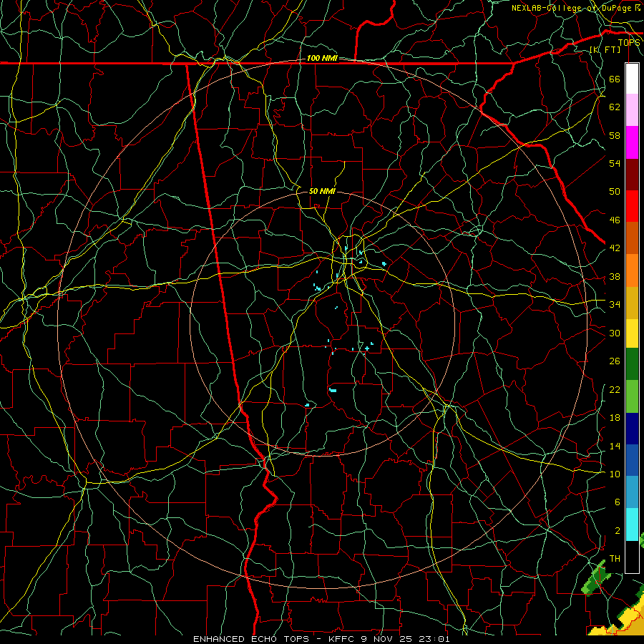Click the legend value 34

tap(615, 304)
